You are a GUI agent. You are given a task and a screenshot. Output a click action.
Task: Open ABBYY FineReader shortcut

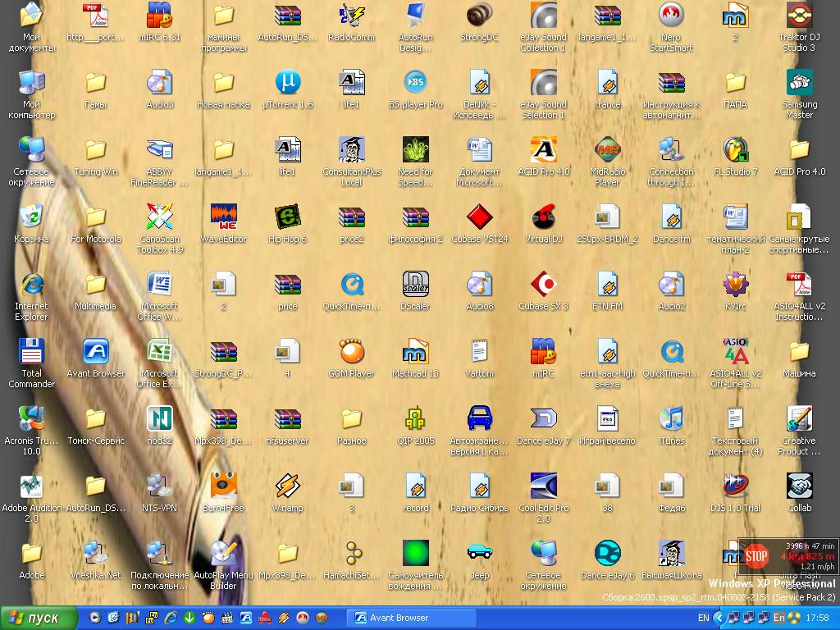point(160,150)
